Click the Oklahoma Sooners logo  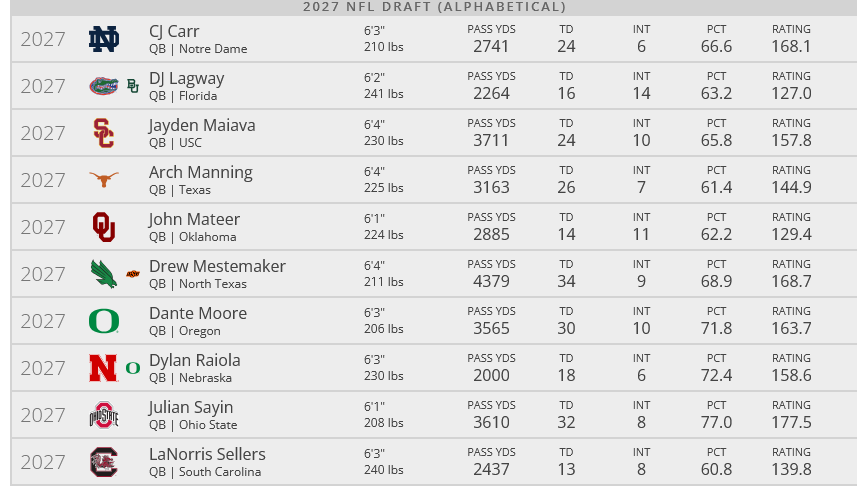[103, 227]
